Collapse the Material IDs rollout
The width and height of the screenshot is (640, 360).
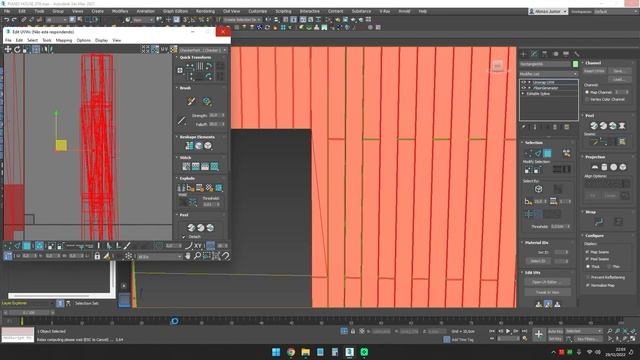pos(536,242)
